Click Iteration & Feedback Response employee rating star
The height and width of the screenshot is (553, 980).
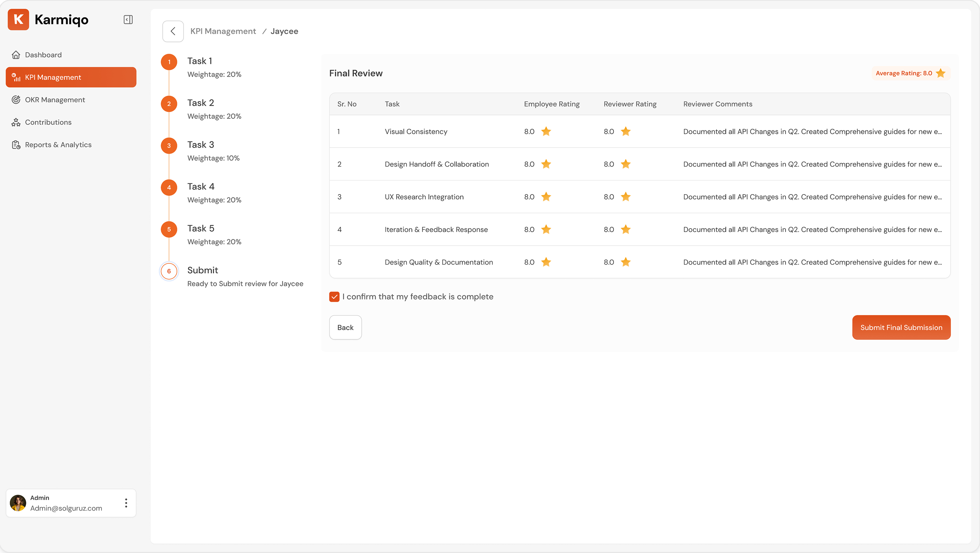546,230
